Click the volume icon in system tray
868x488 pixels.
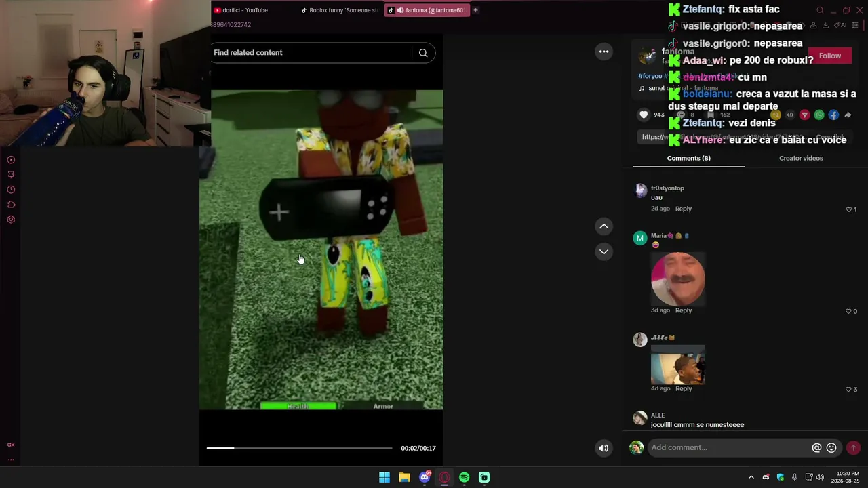tap(821, 477)
